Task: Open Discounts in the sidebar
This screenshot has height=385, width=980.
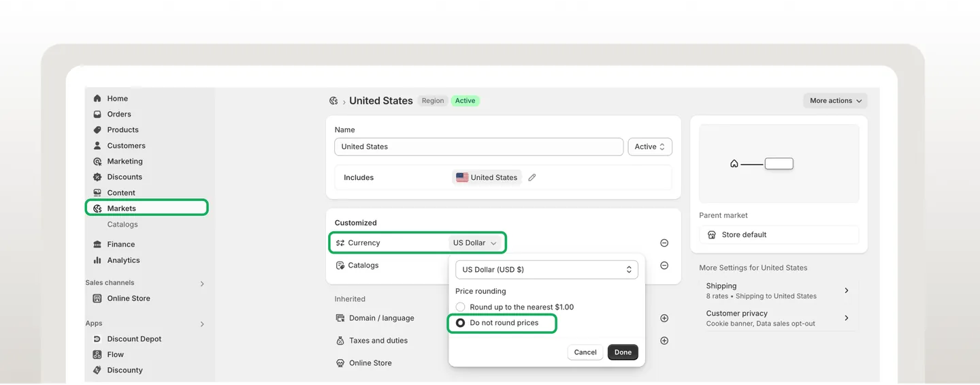Action: point(125,177)
